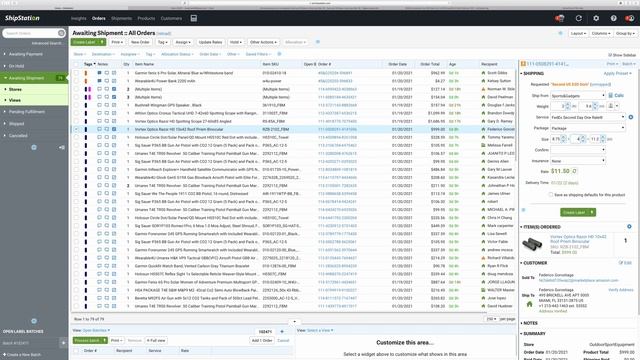Viewport: 640px width, 360px height.
Task: Check Save as shipping defaults for this product
Action: point(551,195)
